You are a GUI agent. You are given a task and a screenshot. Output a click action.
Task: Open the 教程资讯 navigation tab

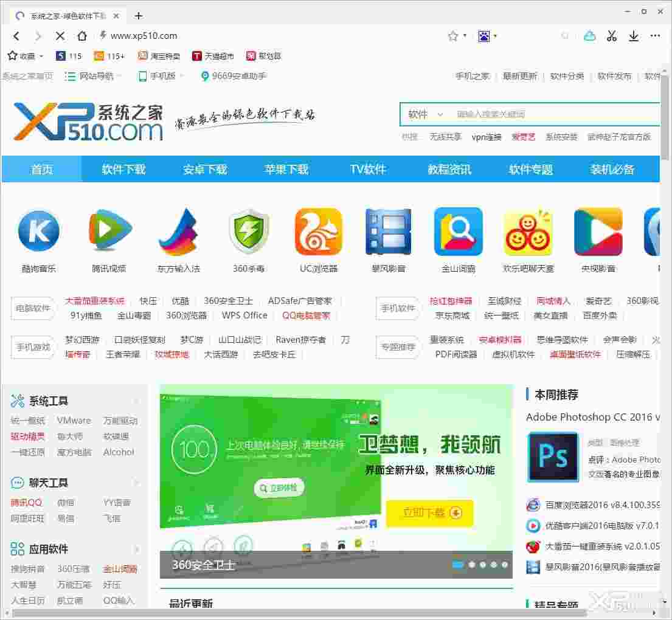click(449, 169)
